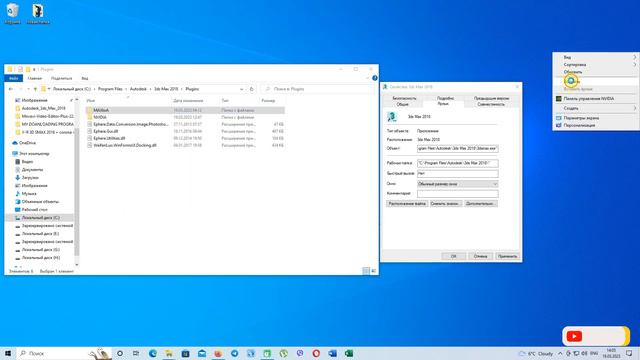Image resolution: width=640 pixels, height=360 pixels.
Task: Select the Ephere.Utilities.dll file
Action: pos(109,138)
